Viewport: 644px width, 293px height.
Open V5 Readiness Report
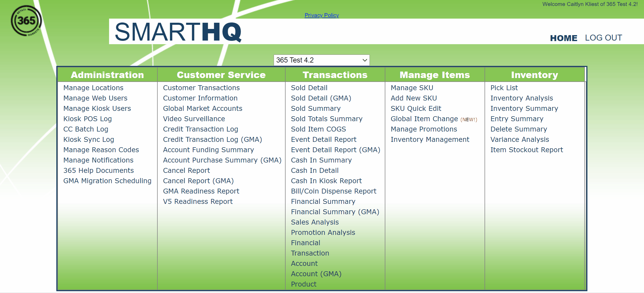point(198,202)
